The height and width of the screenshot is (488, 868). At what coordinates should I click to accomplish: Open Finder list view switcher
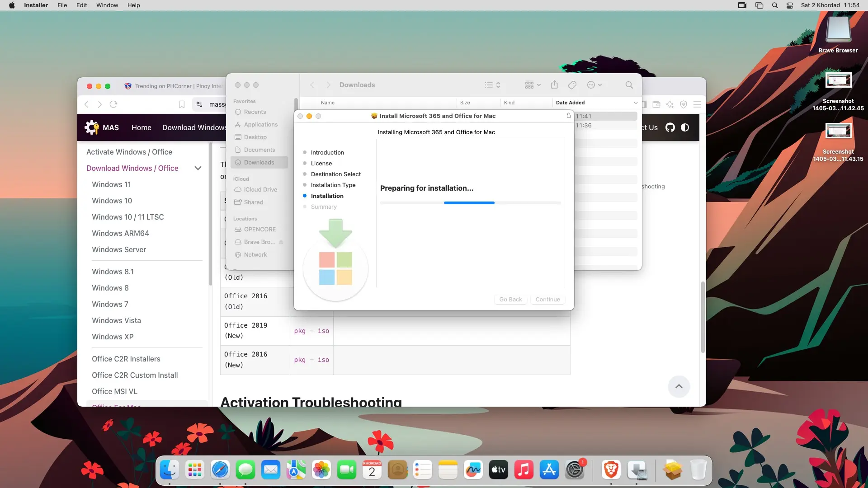[x=492, y=85]
